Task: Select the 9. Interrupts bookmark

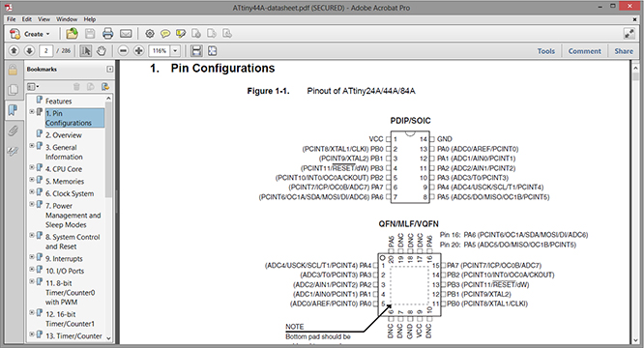Action: tap(64, 259)
